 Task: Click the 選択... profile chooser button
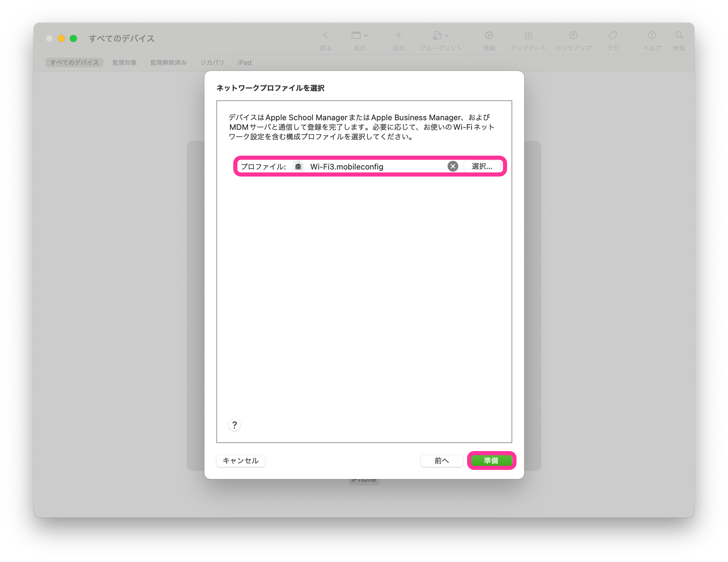482,167
